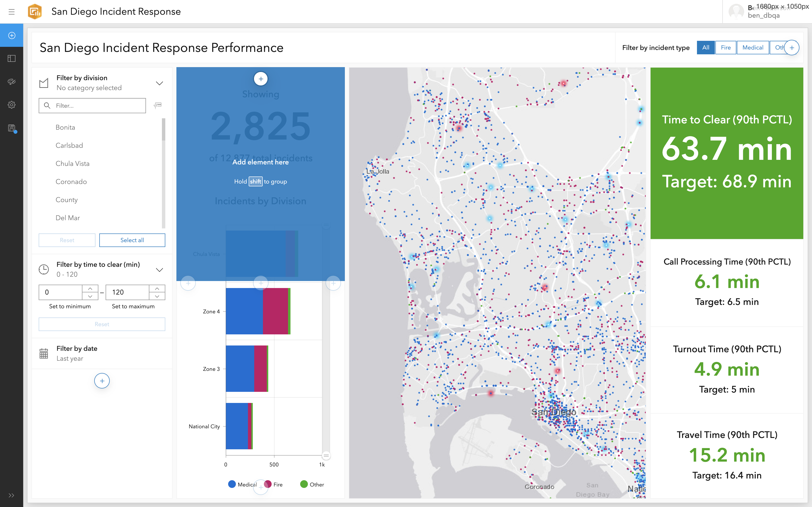The width and height of the screenshot is (812, 507).
Task: Expand sidebar with double chevron
Action: pyautogui.click(x=11, y=495)
